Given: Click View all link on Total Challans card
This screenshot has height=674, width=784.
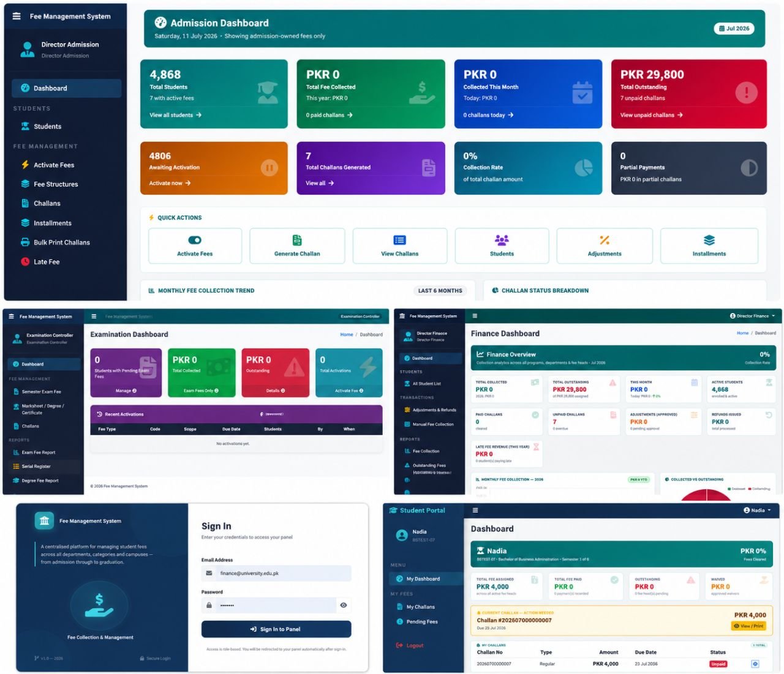Looking at the screenshot, I should tap(320, 183).
